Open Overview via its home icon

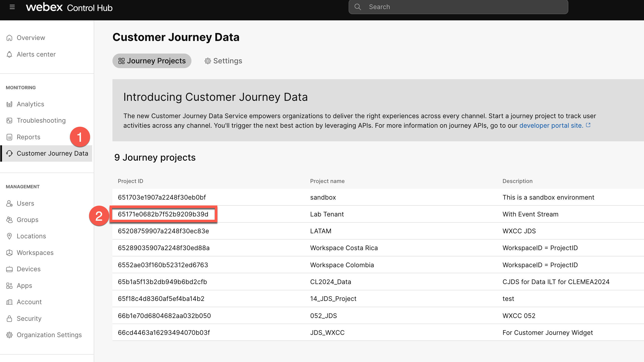[9, 38]
